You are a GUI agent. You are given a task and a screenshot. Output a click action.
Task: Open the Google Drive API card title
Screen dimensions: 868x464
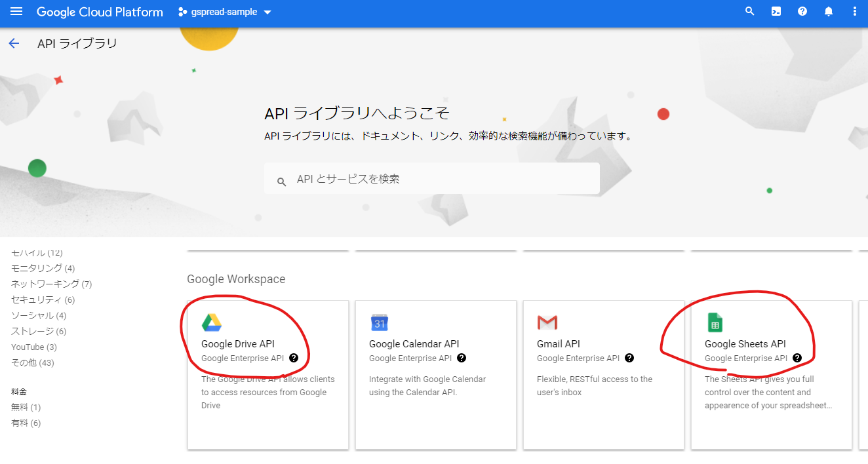point(237,343)
